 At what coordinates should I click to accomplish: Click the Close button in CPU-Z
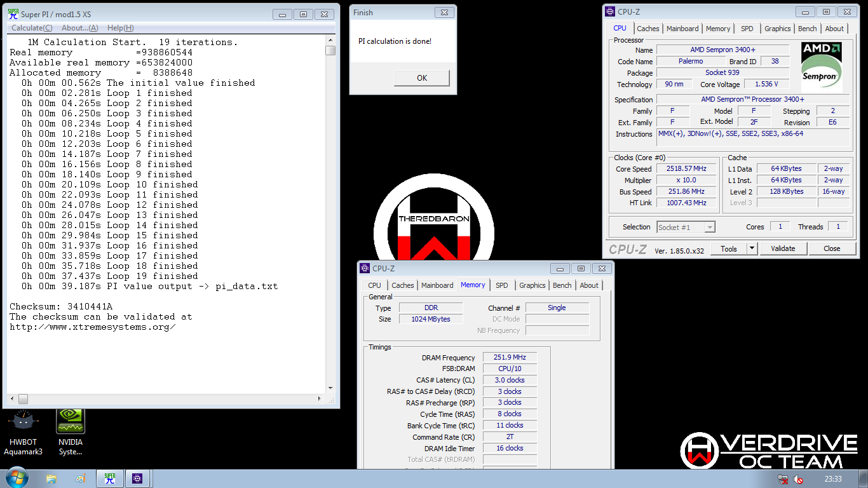832,248
